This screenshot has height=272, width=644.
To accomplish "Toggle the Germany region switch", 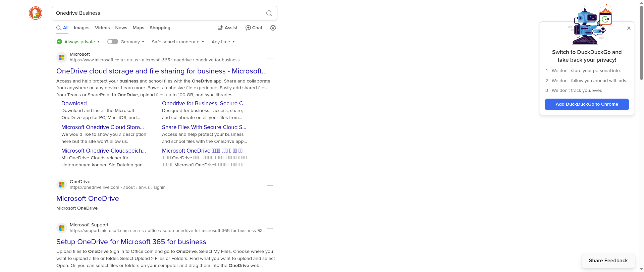I will tap(113, 42).
